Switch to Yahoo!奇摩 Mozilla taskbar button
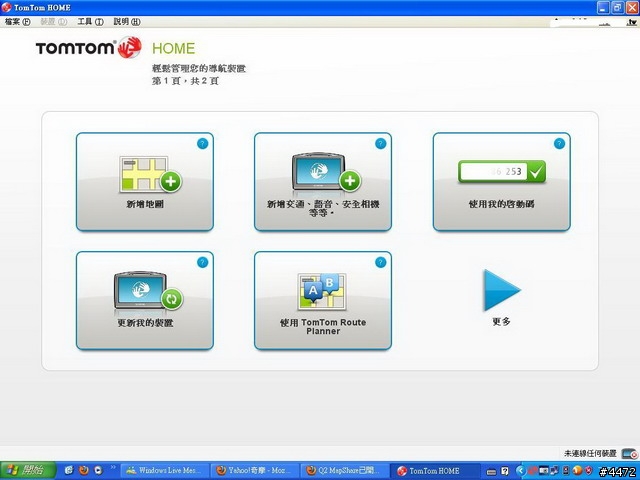This screenshot has width=640, height=480. [x=254, y=471]
